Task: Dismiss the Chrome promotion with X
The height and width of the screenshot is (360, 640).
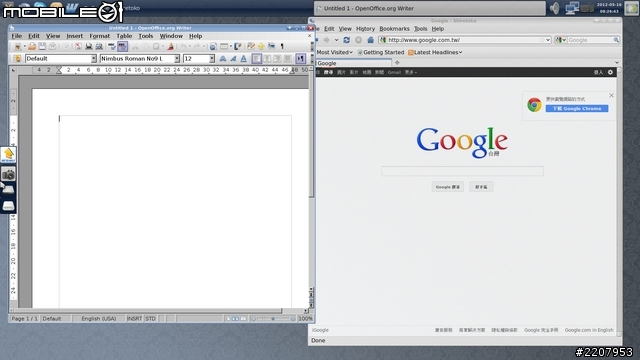Action: click(611, 96)
